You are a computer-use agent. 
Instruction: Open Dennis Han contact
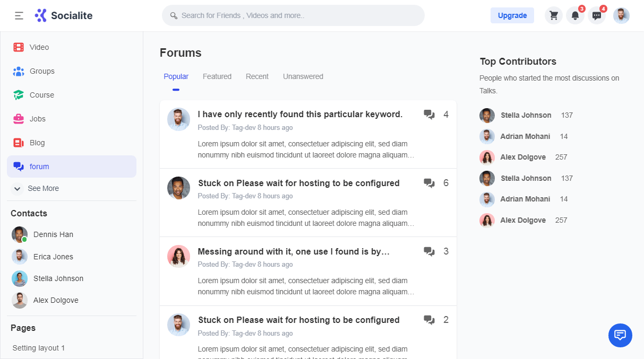point(53,234)
